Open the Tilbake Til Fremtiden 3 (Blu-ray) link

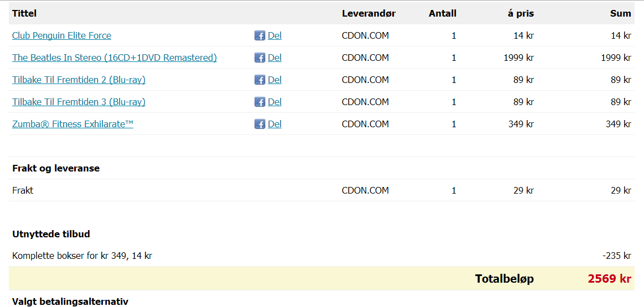[x=79, y=102]
